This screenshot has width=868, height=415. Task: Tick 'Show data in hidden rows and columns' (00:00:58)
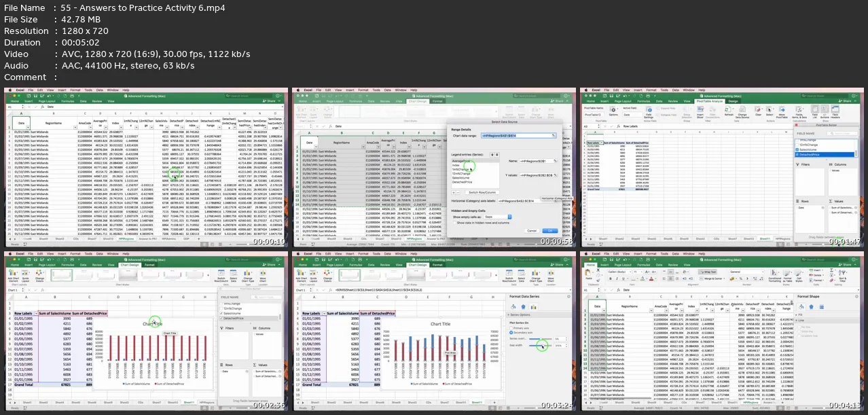point(454,223)
